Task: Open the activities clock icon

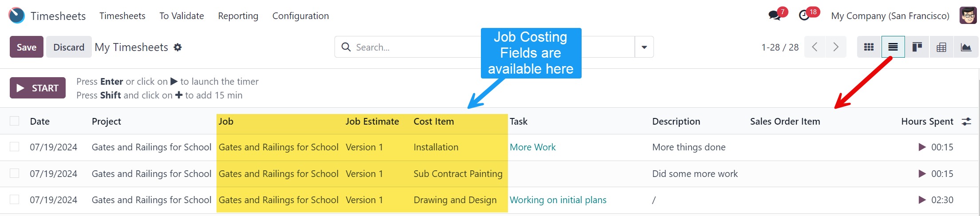Action: [x=804, y=16]
